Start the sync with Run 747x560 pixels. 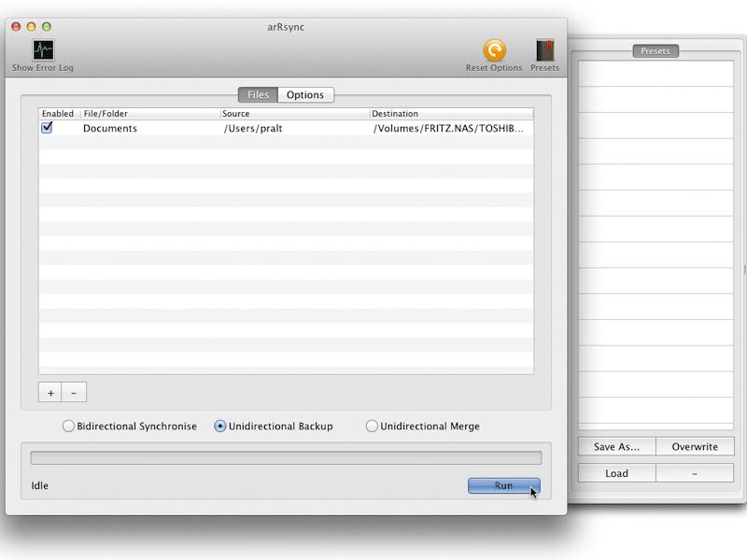(503, 485)
